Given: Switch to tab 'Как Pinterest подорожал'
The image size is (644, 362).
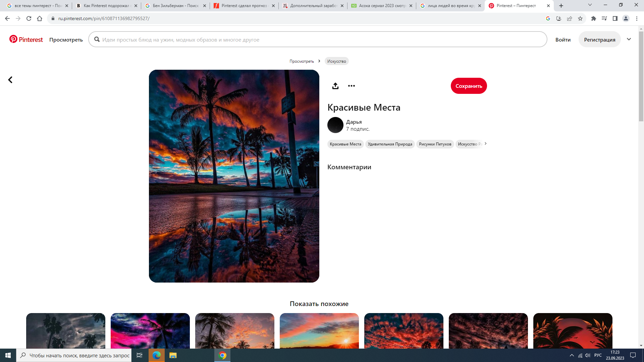Looking at the screenshot, I should (107, 6).
